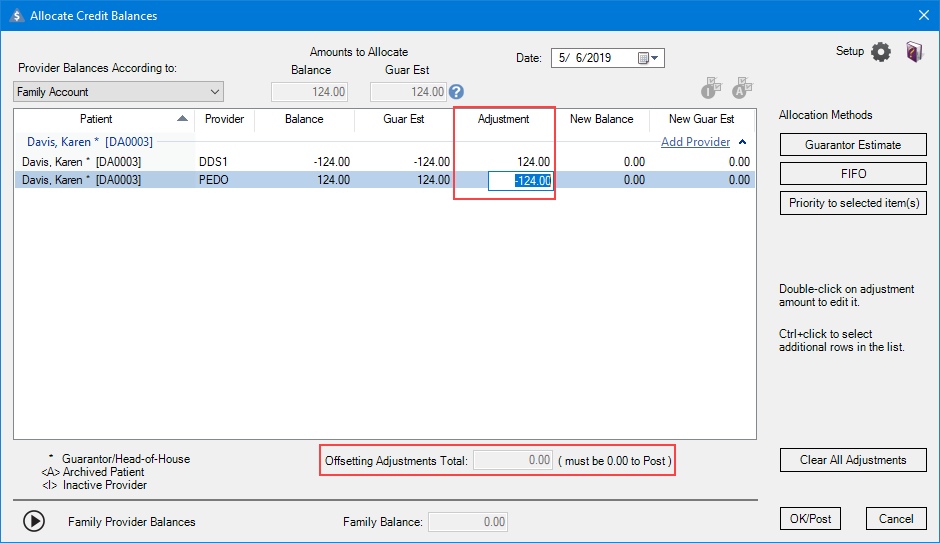Click Priority to selected item(s) button
The image size is (940, 543).
tap(853, 203)
